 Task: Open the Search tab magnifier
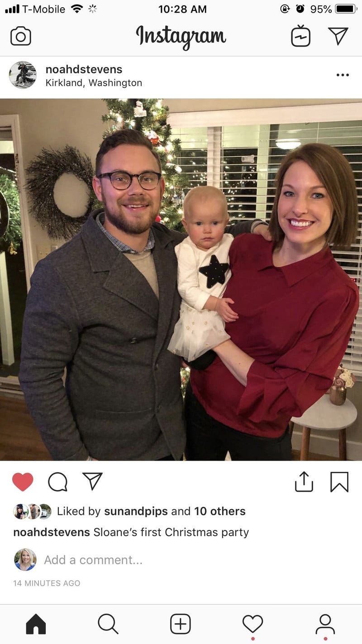pos(108,624)
